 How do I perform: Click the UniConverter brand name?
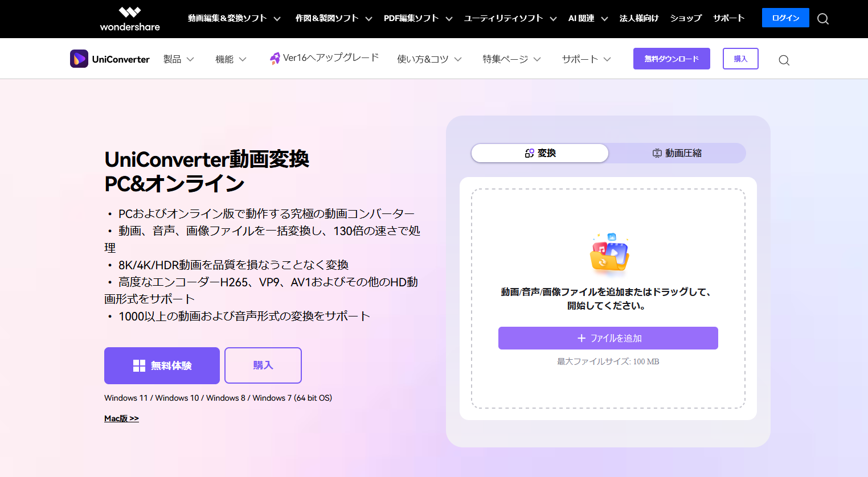pos(121,59)
